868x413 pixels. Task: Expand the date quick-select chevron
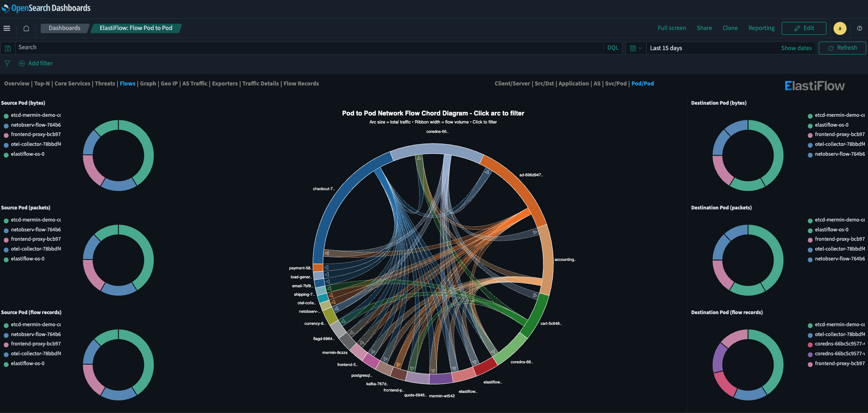tap(640, 48)
